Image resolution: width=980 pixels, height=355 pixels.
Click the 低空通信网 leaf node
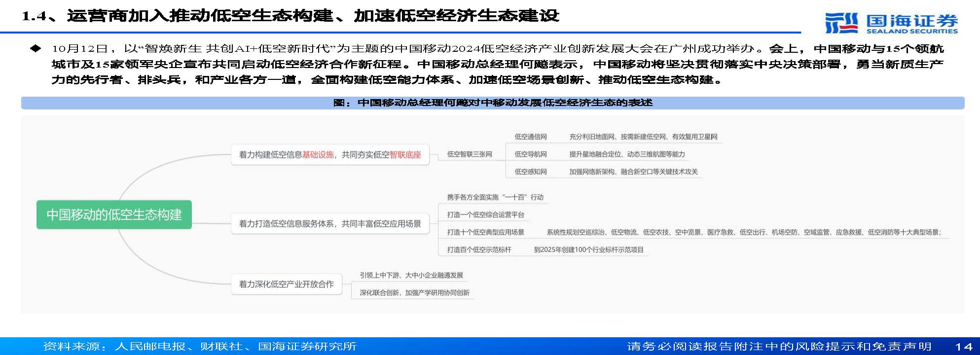[x=530, y=137]
